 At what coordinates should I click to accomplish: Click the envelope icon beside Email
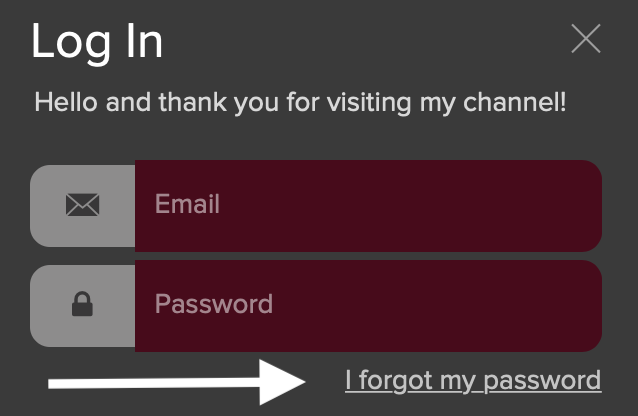(83, 205)
